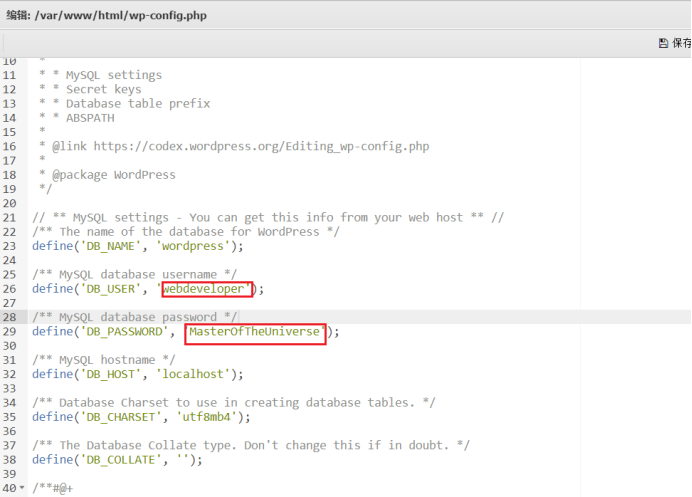Click the 'Database Charset to use' comment

click(234, 403)
